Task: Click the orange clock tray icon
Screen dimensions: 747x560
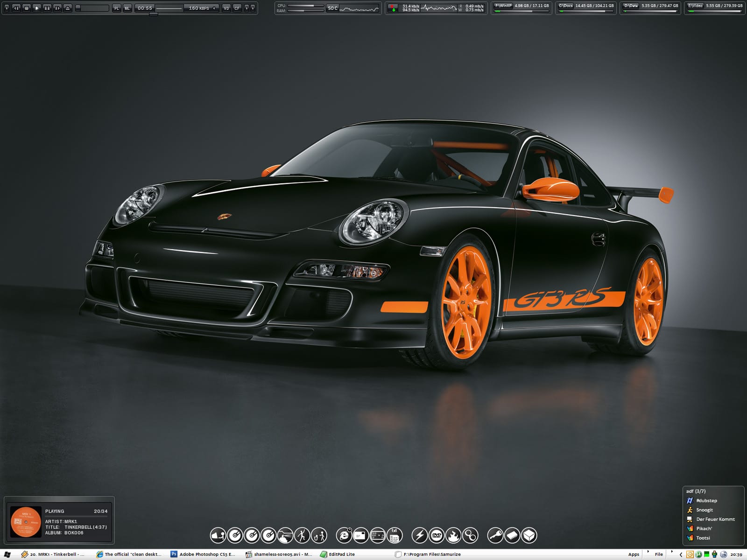Action: (x=690, y=554)
